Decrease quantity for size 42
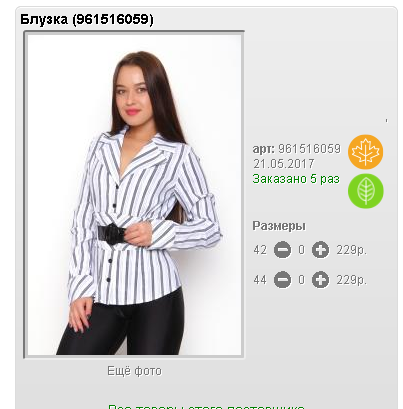This screenshot has width=403, height=409. click(x=282, y=250)
